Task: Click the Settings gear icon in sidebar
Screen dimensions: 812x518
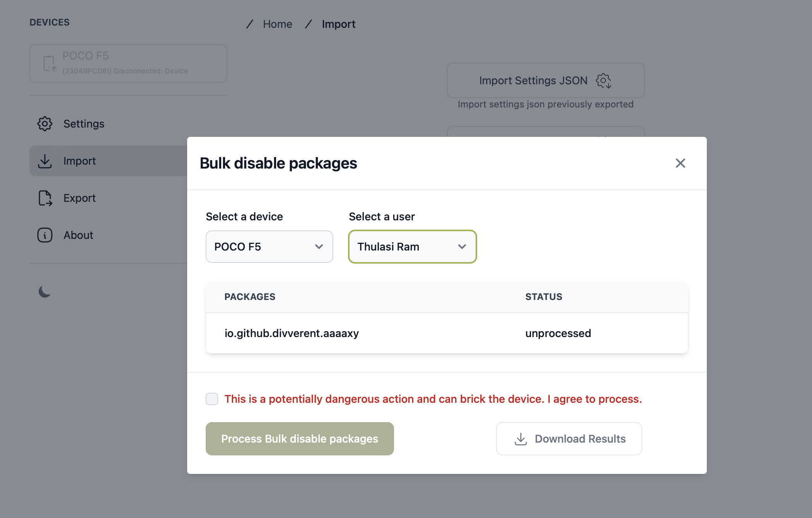Action: (45, 124)
